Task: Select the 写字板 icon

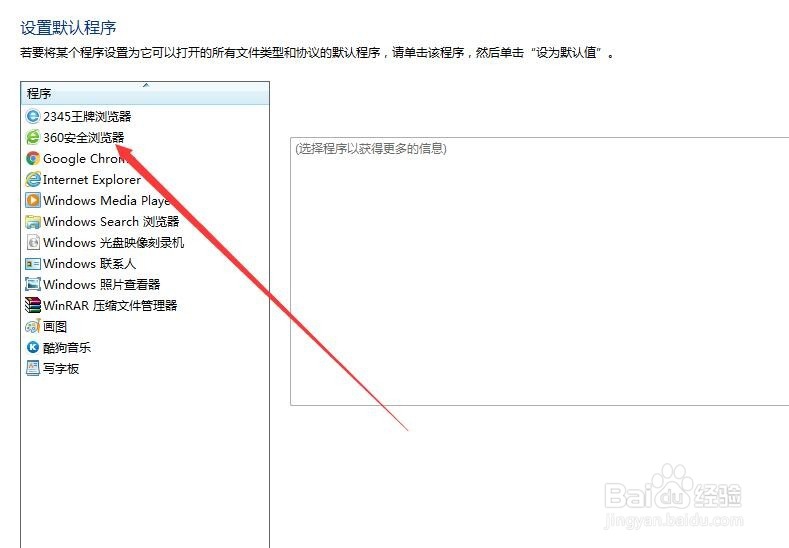Action: click(33, 368)
